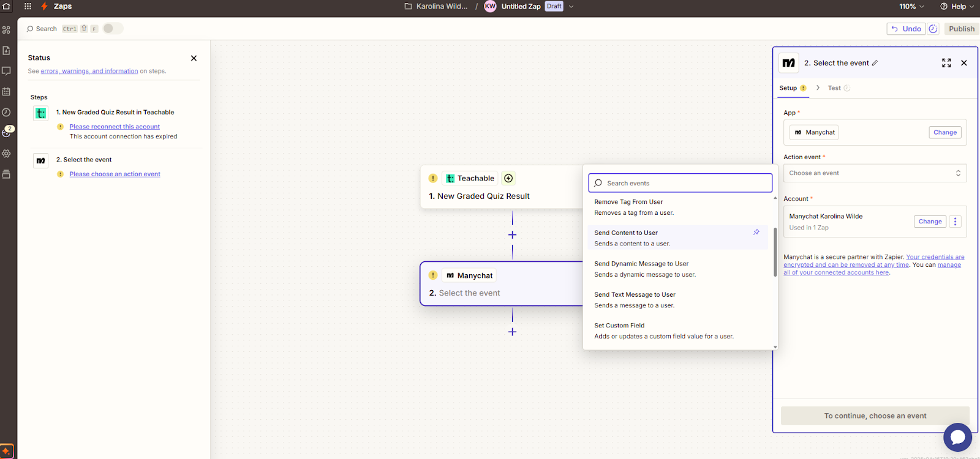Go to the Zapier home icon

(6, 6)
